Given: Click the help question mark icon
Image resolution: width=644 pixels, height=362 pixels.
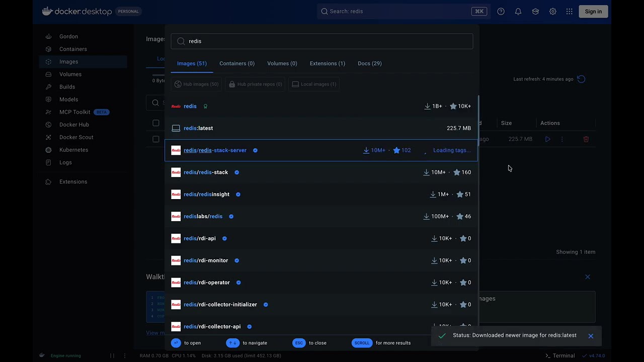Looking at the screenshot, I should click(501, 12).
